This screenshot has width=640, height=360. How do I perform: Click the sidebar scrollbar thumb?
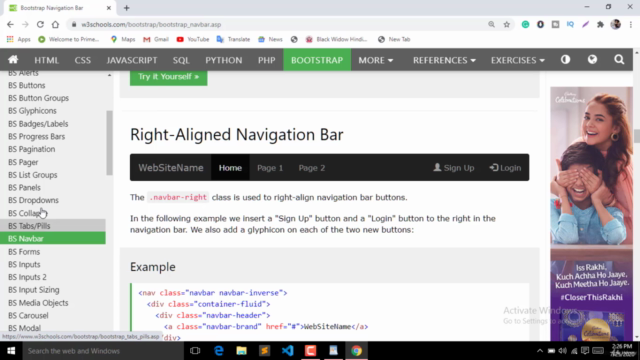click(109, 143)
